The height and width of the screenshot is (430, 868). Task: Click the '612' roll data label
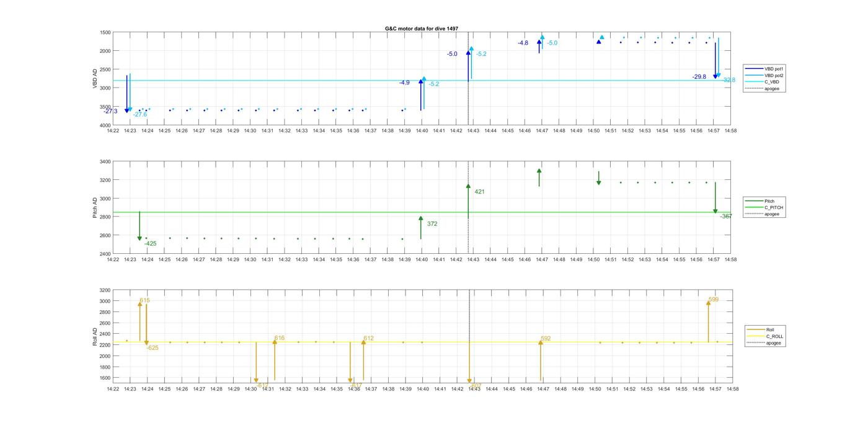tap(369, 339)
